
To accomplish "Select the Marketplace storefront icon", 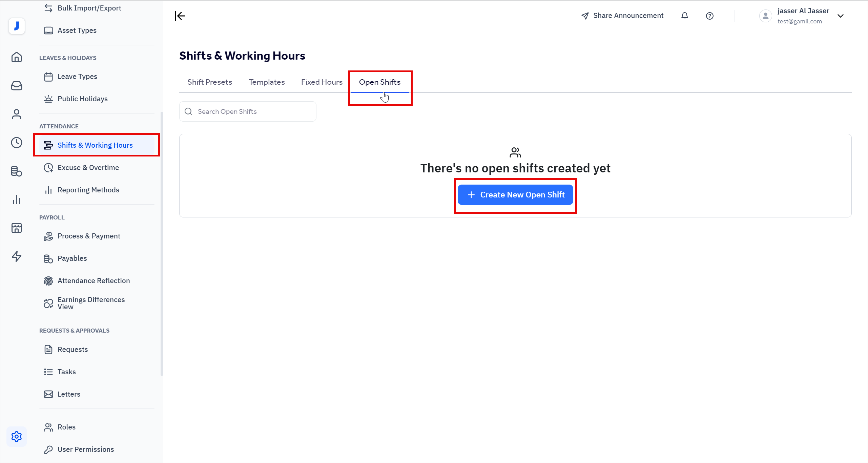I will [x=16, y=228].
